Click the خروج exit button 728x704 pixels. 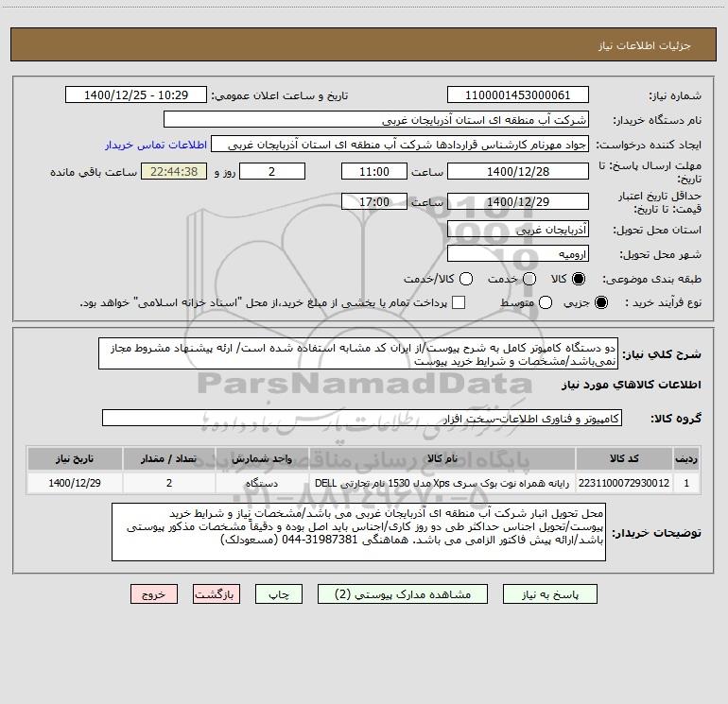(x=154, y=594)
